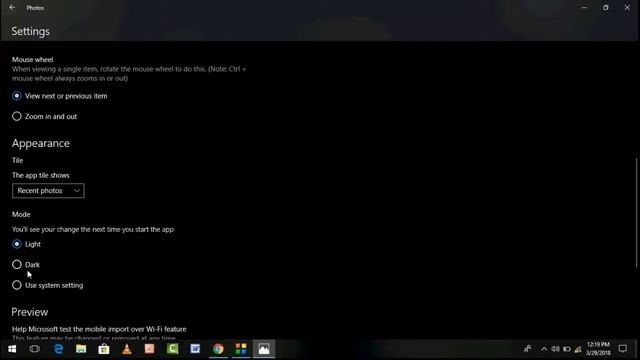Open Microsoft Store from the taskbar
Viewport: 640px width, 360px height.
104,349
